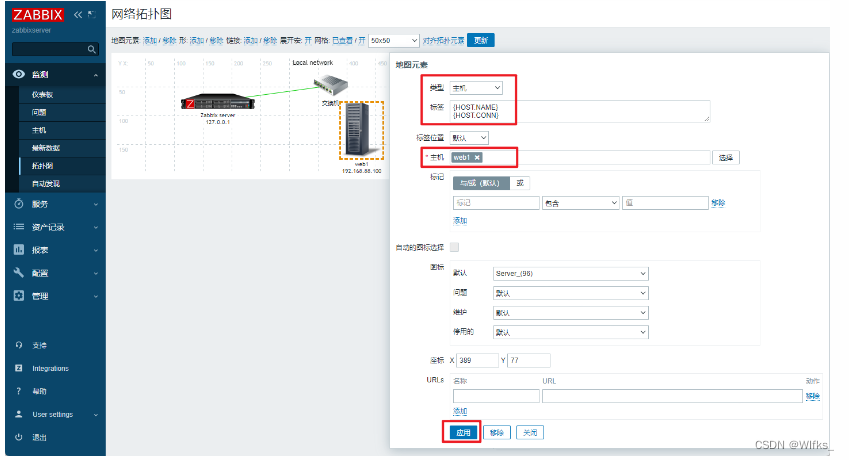
Task: Open the 问题 icon dropdown
Action: [571, 293]
